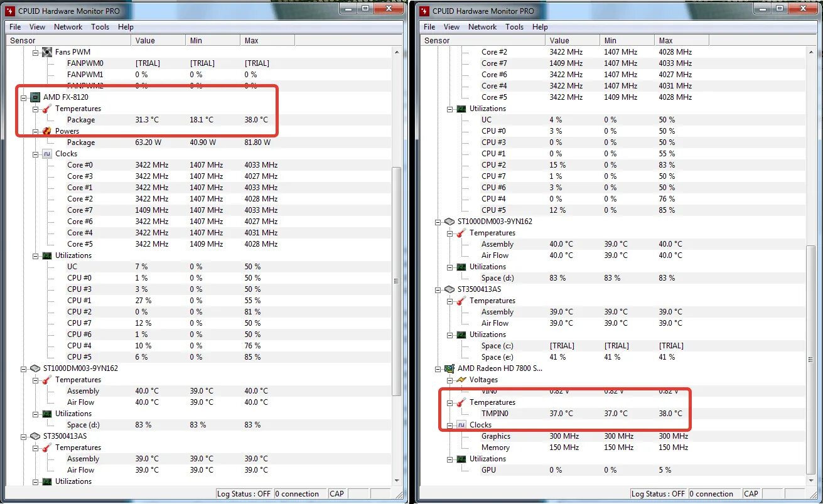Click the AMD Radeon HD 7800 graphics card icon

click(x=449, y=368)
